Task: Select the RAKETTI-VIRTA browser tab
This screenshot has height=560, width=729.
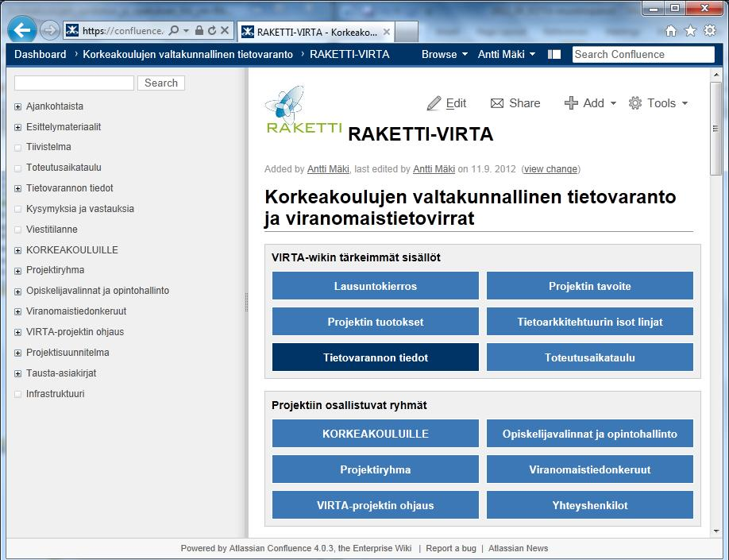Action: [x=316, y=32]
